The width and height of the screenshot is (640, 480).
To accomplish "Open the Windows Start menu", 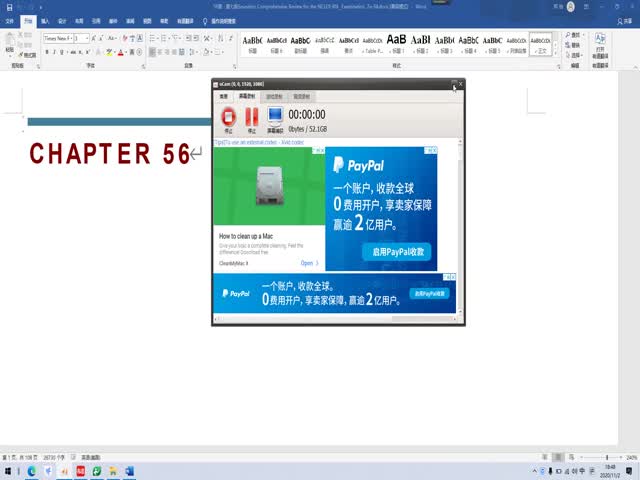I will click(x=8, y=470).
